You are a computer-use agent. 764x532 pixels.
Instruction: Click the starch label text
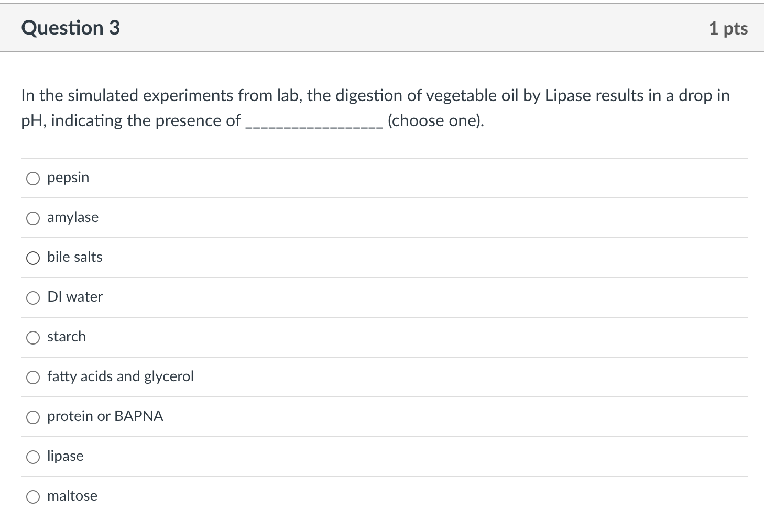66,337
